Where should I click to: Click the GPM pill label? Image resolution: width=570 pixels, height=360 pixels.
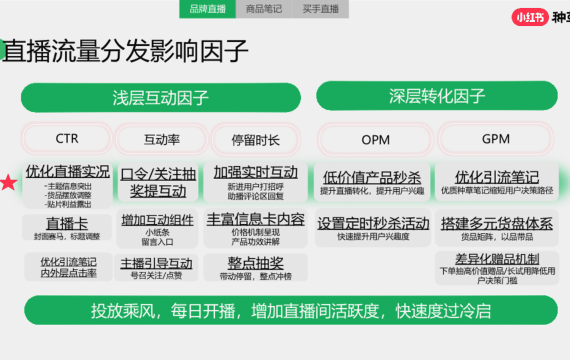click(x=496, y=139)
